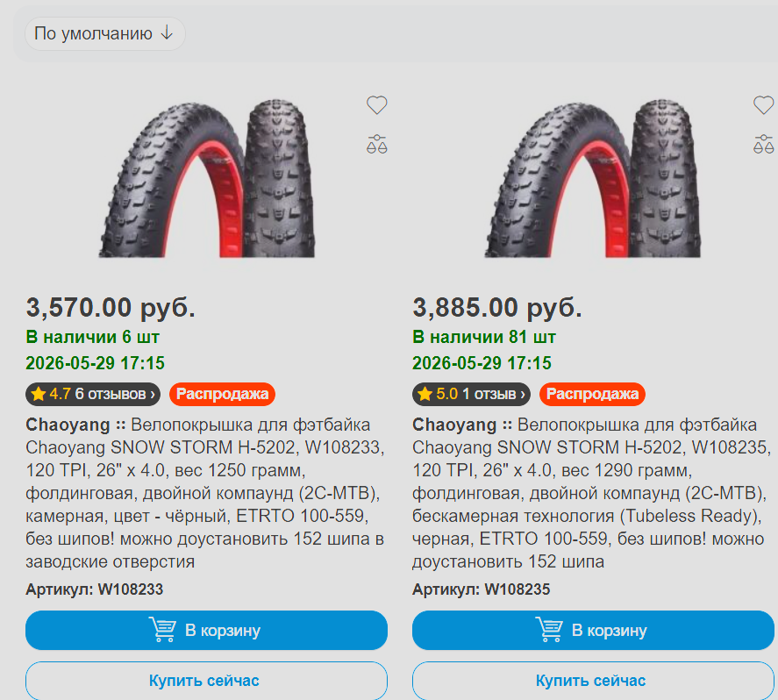Add W108233 tire to favorites with heart icon

pyautogui.click(x=376, y=104)
